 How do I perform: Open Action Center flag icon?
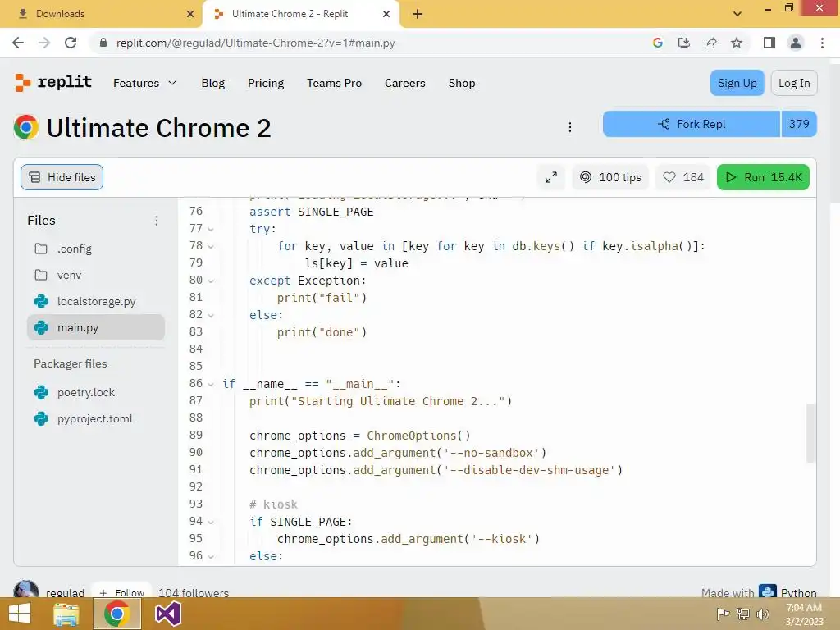coord(723,614)
